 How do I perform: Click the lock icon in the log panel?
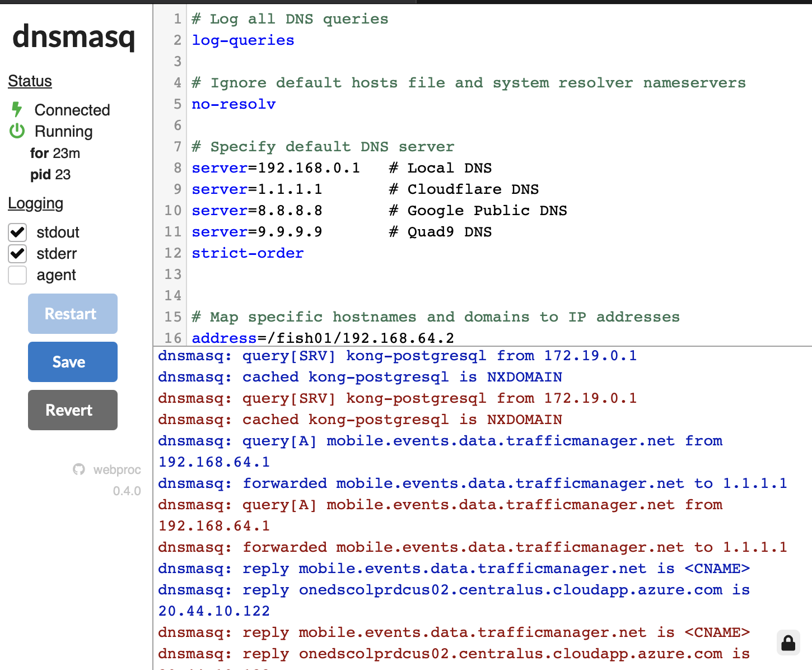coord(788,643)
